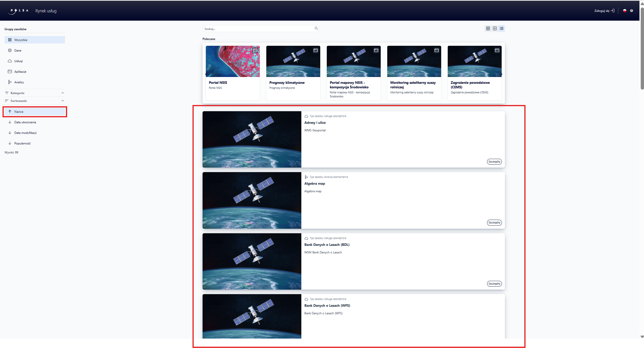
Task: Select the Aplikacje resource group
Action: coord(20,72)
